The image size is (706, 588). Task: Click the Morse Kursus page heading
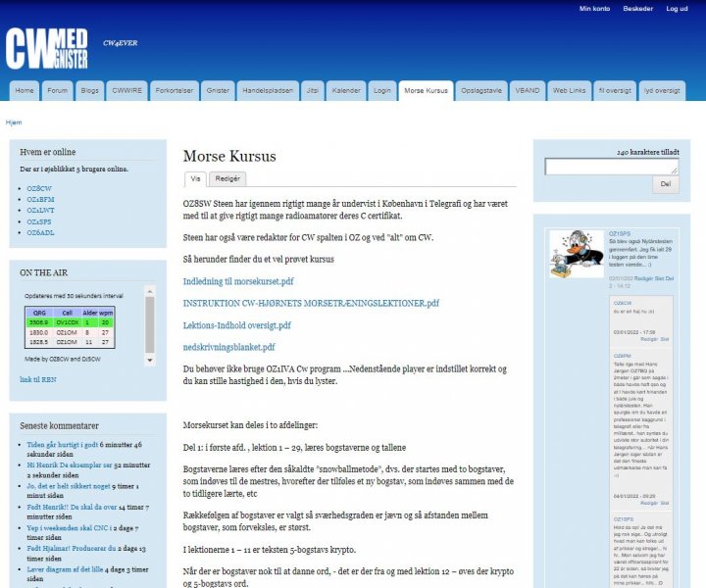[x=229, y=156]
